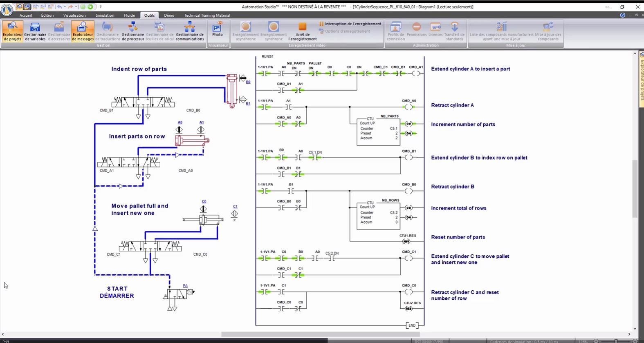Screen dimensions: 644x343
Task: Open Licences icon
Action: pyautogui.click(x=435, y=29)
